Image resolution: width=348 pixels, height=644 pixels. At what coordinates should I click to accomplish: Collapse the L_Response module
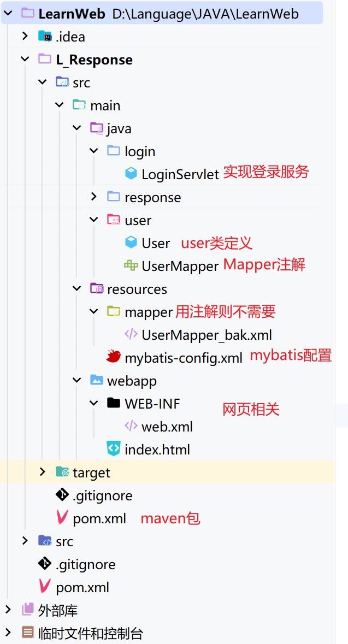25,60
